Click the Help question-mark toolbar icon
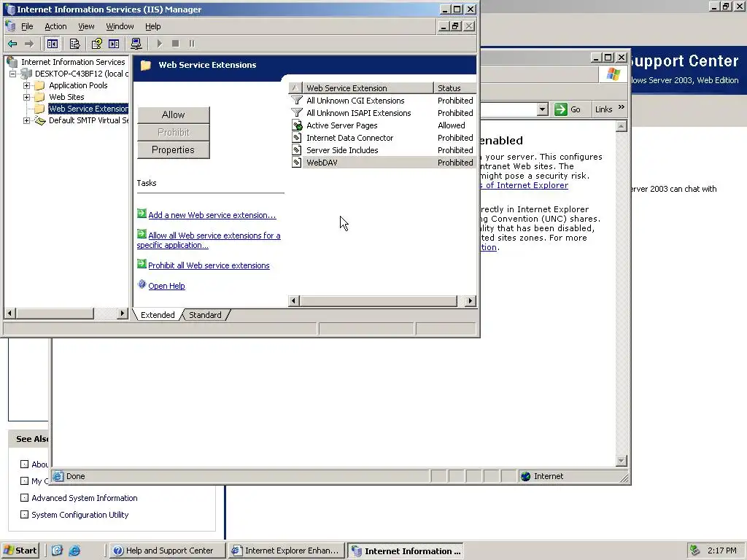Image resolution: width=747 pixels, height=560 pixels. coord(97,44)
